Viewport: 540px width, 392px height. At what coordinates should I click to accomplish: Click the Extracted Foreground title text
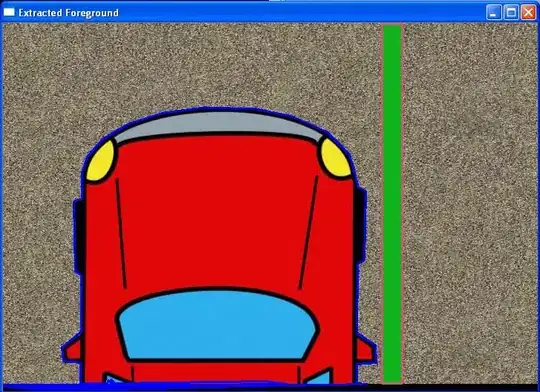click(x=69, y=13)
